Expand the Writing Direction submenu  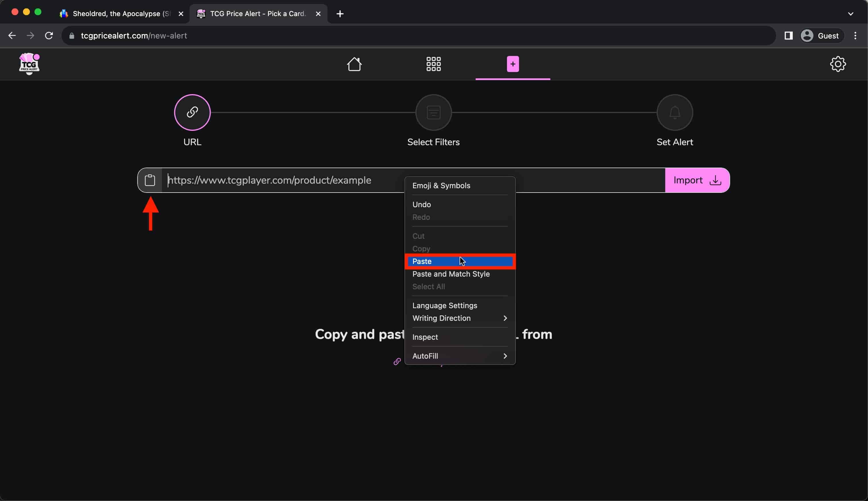click(460, 319)
